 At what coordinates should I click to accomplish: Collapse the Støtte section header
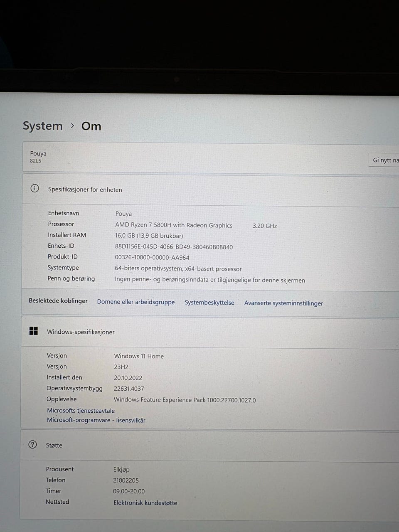pyautogui.click(x=209, y=445)
